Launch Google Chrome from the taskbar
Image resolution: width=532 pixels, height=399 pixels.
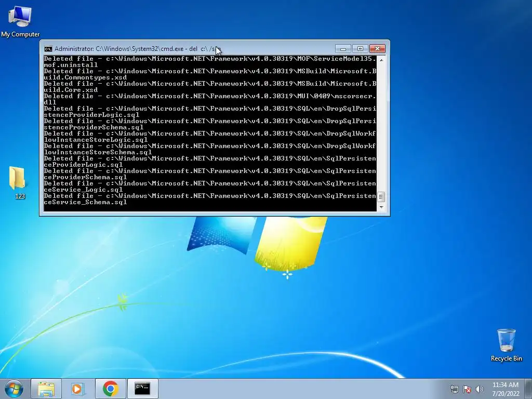(110, 389)
